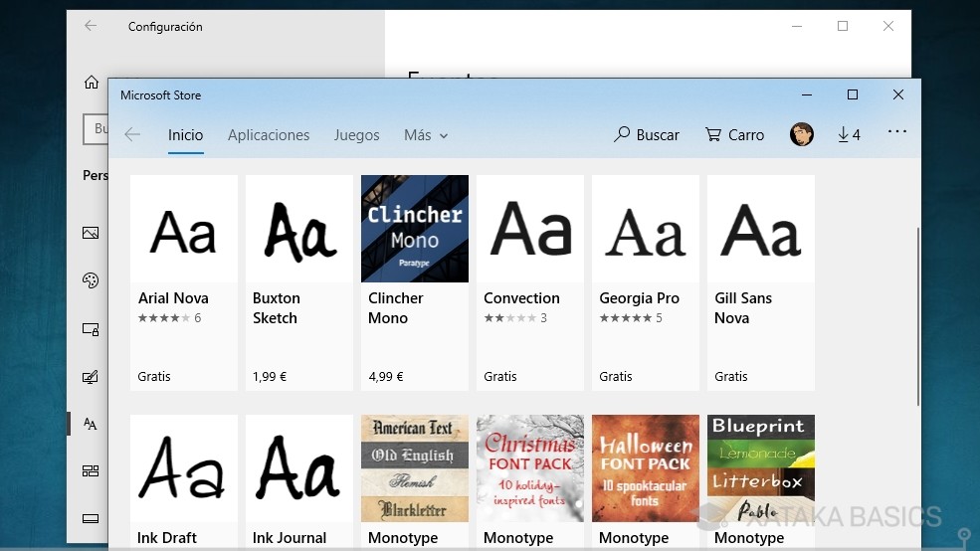Open taskbar icon in Configuración sidebar

tap(91, 518)
